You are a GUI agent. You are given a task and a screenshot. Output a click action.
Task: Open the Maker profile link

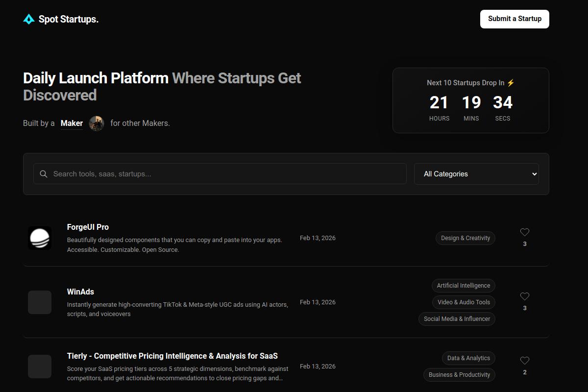pyautogui.click(x=72, y=123)
